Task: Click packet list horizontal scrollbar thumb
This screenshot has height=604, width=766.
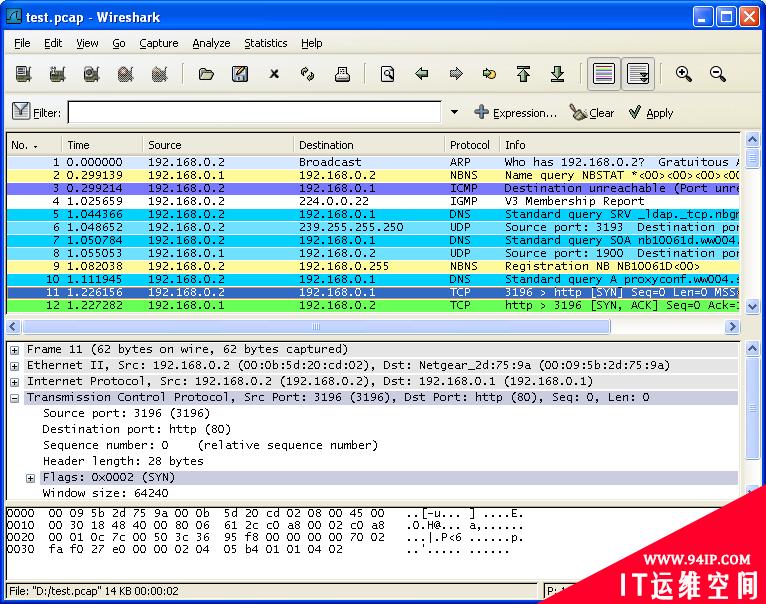Action: click(x=316, y=326)
